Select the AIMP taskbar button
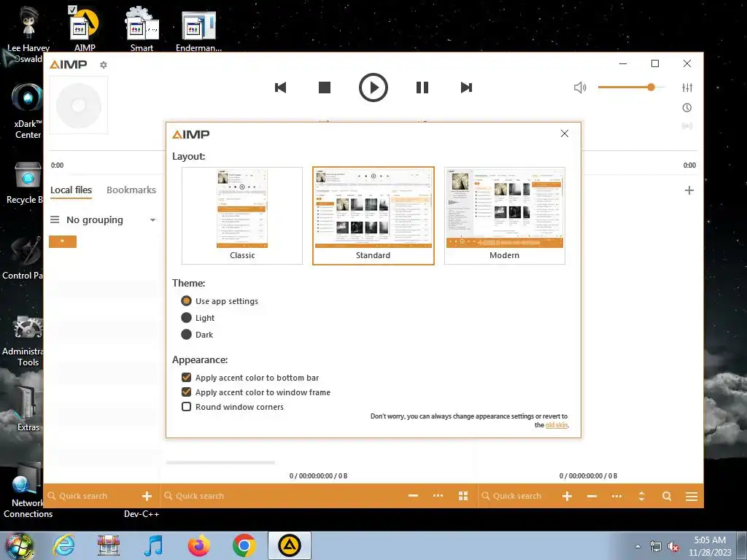This screenshot has width=747, height=560. coord(289,545)
